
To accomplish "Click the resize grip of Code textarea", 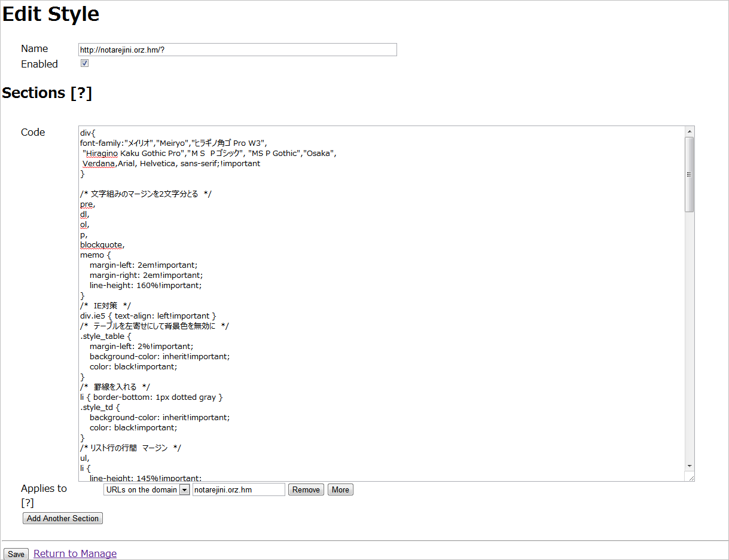I will pyautogui.click(x=690, y=477).
